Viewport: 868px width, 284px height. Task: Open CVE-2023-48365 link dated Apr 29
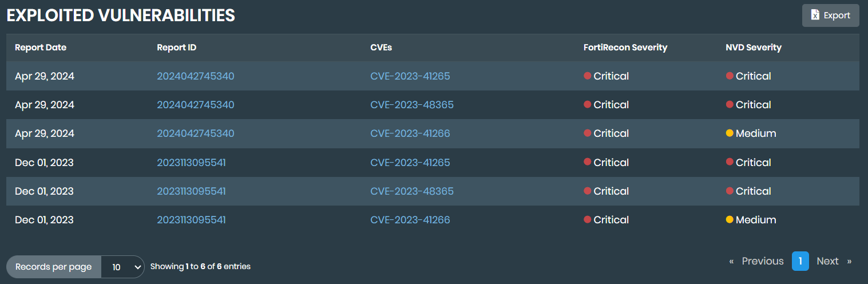pos(411,105)
